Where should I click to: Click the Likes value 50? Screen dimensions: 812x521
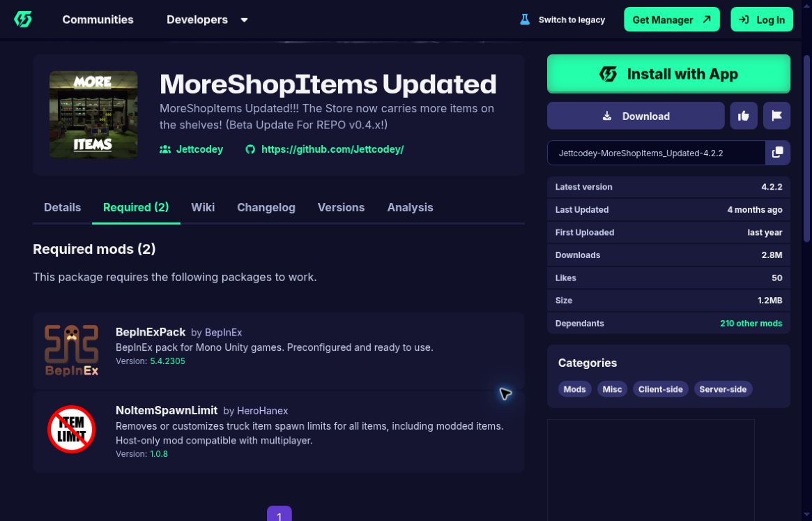pyautogui.click(x=776, y=278)
